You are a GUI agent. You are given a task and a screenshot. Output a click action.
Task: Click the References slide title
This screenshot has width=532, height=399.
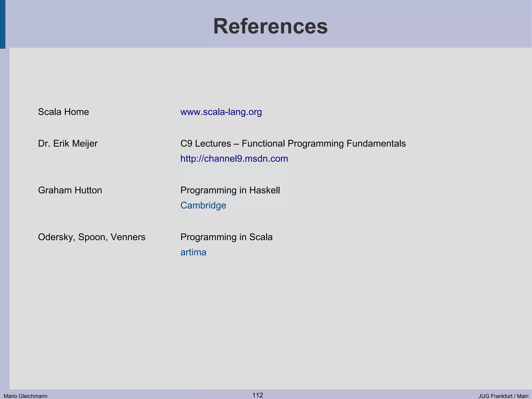pos(270,26)
